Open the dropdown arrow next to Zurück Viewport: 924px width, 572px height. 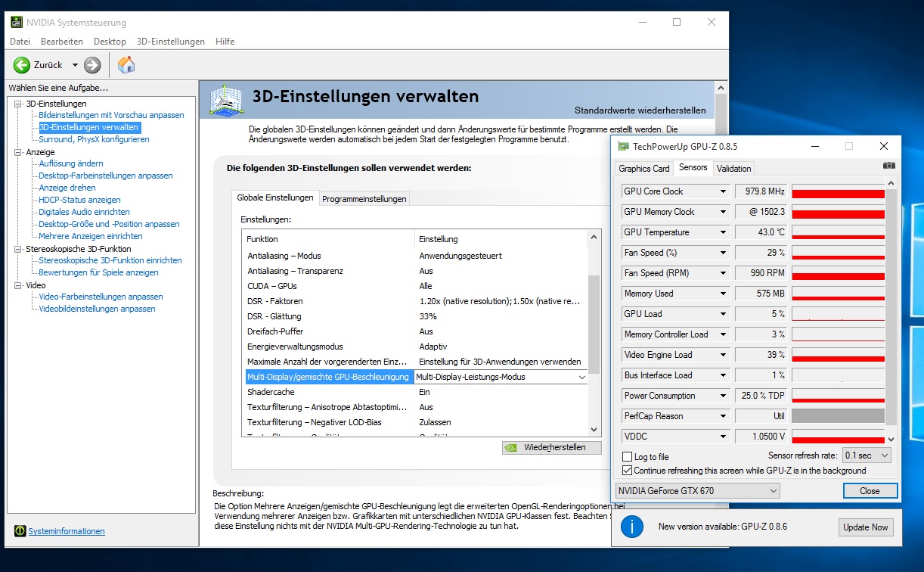tap(75, 65)
